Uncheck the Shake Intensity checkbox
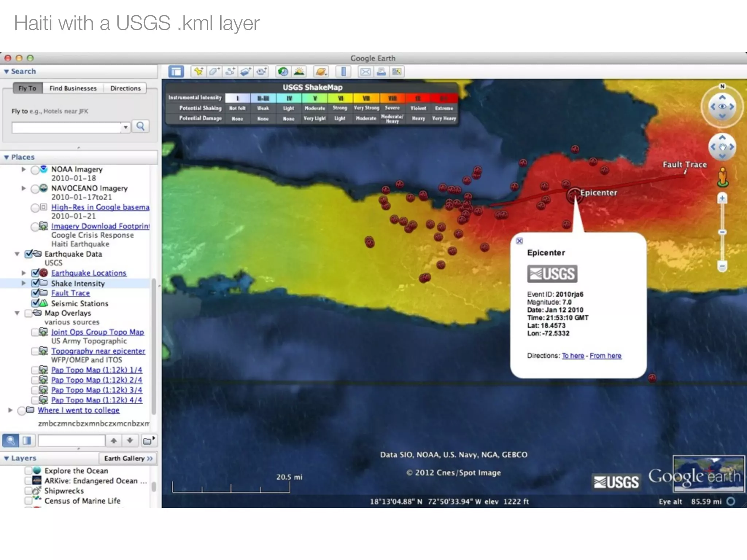Viewport: 747px width, 560px height. click(x=35, y=283)
